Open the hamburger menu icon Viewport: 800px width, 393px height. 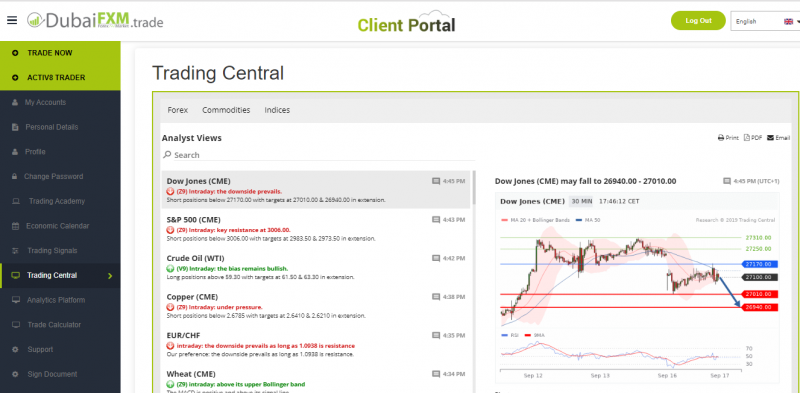(x=12, y=20)
